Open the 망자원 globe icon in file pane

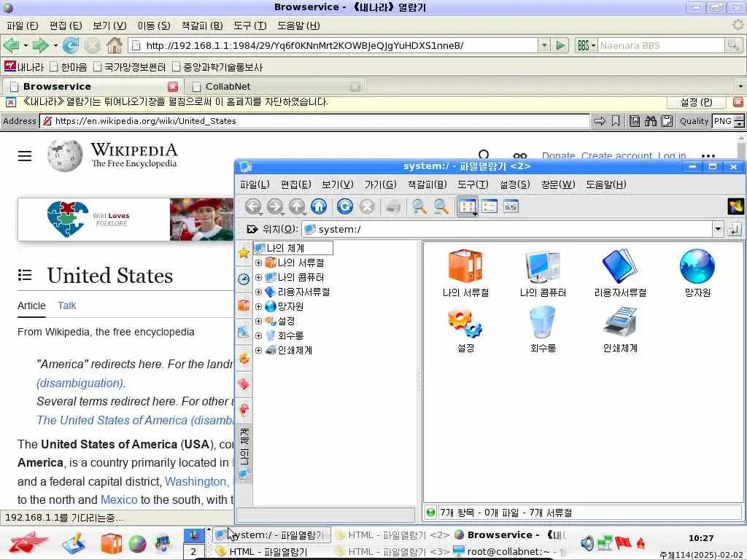coord(697,273)
